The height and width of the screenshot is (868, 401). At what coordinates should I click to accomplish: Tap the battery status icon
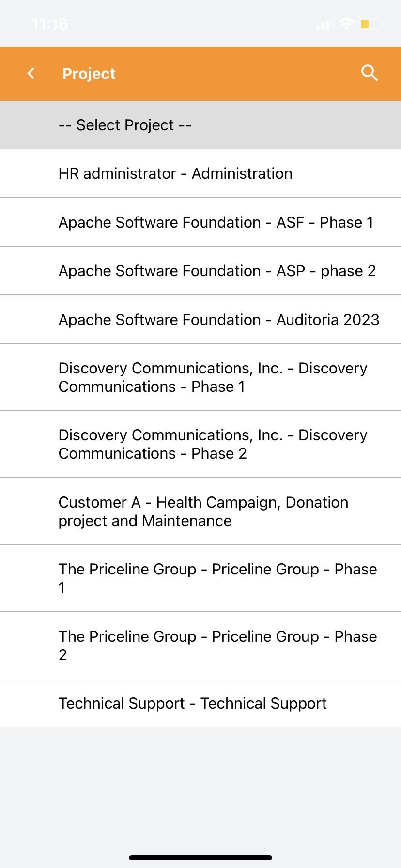tap(371, 24)
